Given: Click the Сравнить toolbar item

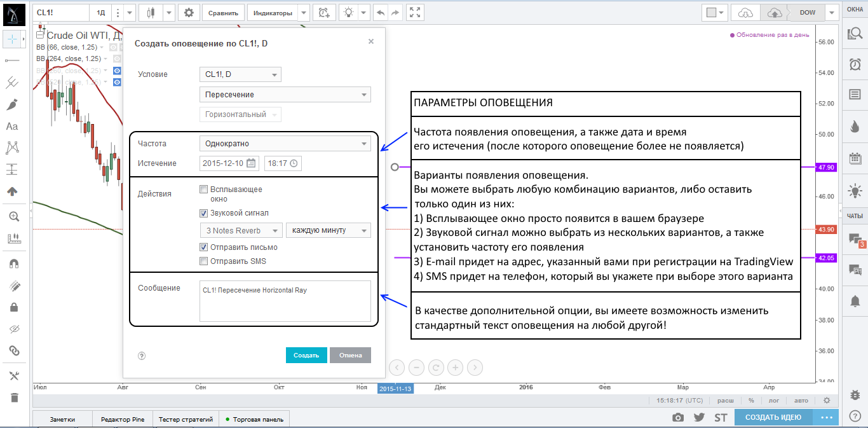Looking at the screenshot, I should (224, 12).
